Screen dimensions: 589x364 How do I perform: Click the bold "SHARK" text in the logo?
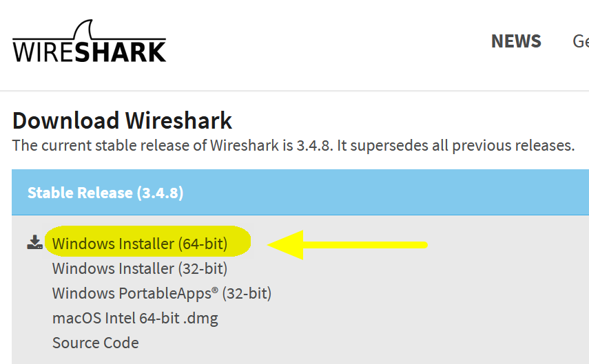(x=121, y=52)
